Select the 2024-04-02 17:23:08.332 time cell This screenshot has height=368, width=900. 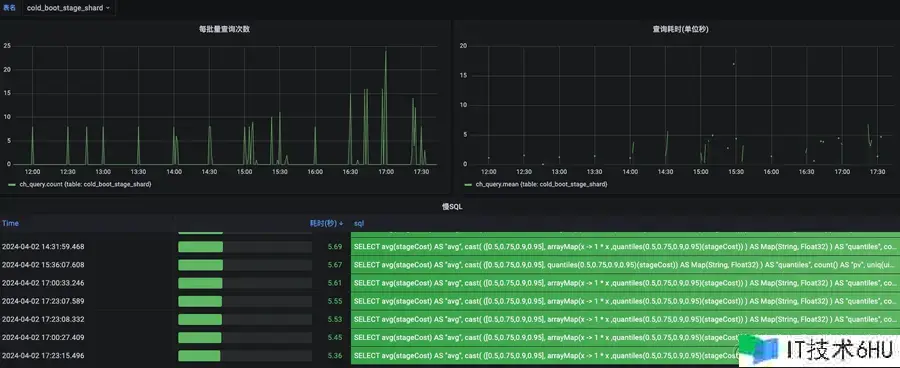[x=43, y=319]
